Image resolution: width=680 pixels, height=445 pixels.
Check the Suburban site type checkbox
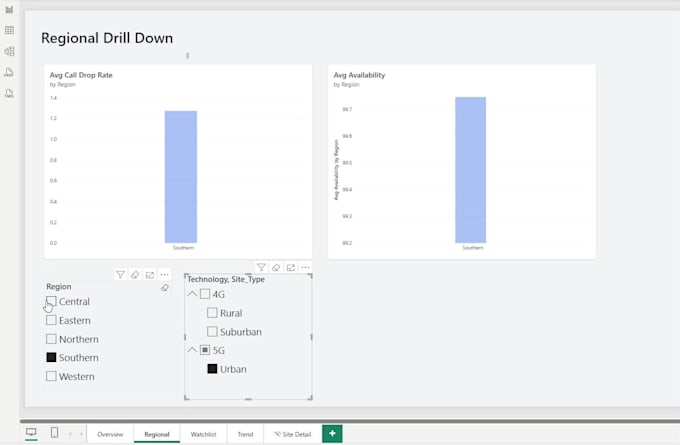coord(212,332)
